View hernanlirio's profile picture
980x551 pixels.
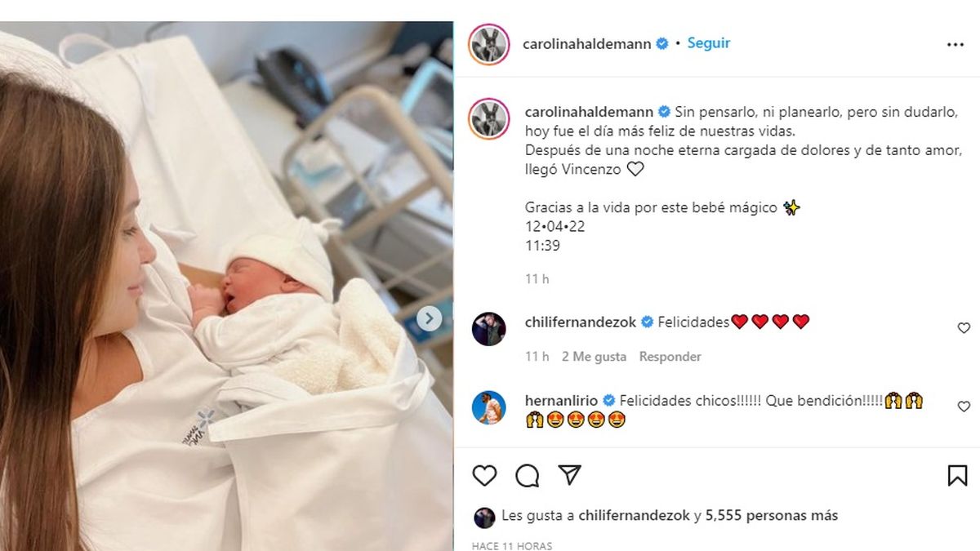click(489, 407)
